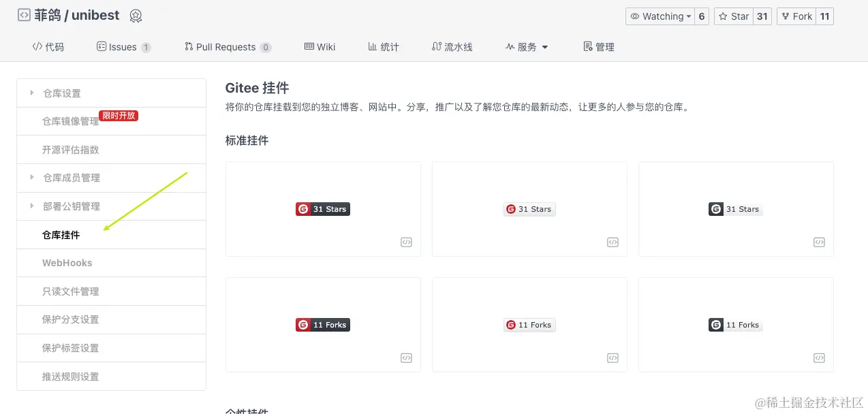This screenshot has width=868, height=414.
Task: Click the red Gitee 31 Stars badge
Action: click(x=323, y=209)
